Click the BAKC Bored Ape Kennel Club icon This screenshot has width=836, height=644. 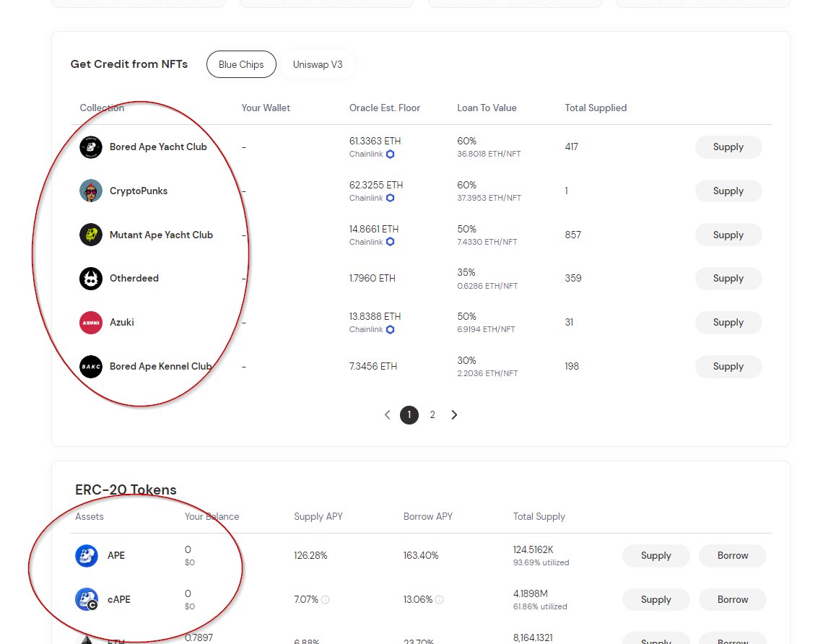[91, 366]
